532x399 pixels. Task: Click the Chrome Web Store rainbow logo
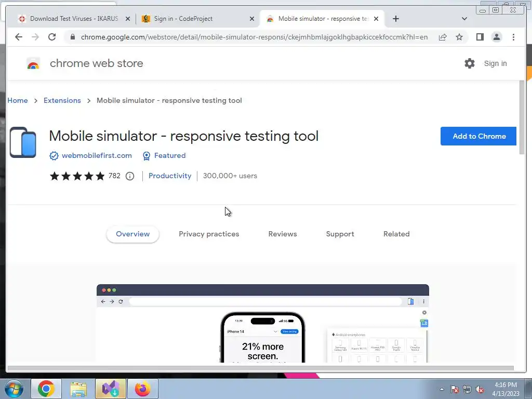pos(33,63)
